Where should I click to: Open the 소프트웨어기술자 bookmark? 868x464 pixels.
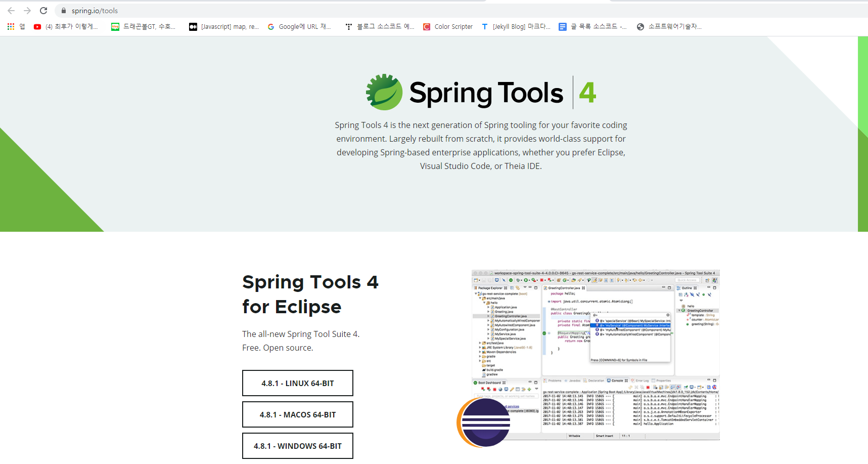point(669,27)
